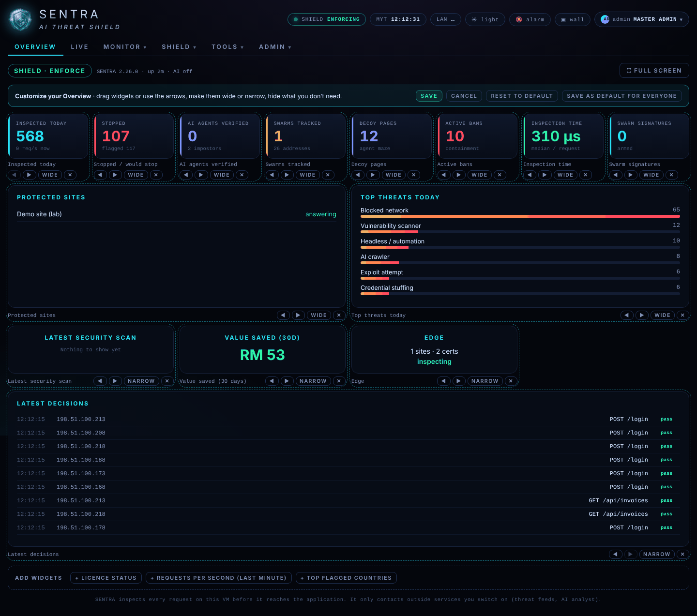Add the Licence Status widget
The image size is (697, 616).
coord(106,578)
